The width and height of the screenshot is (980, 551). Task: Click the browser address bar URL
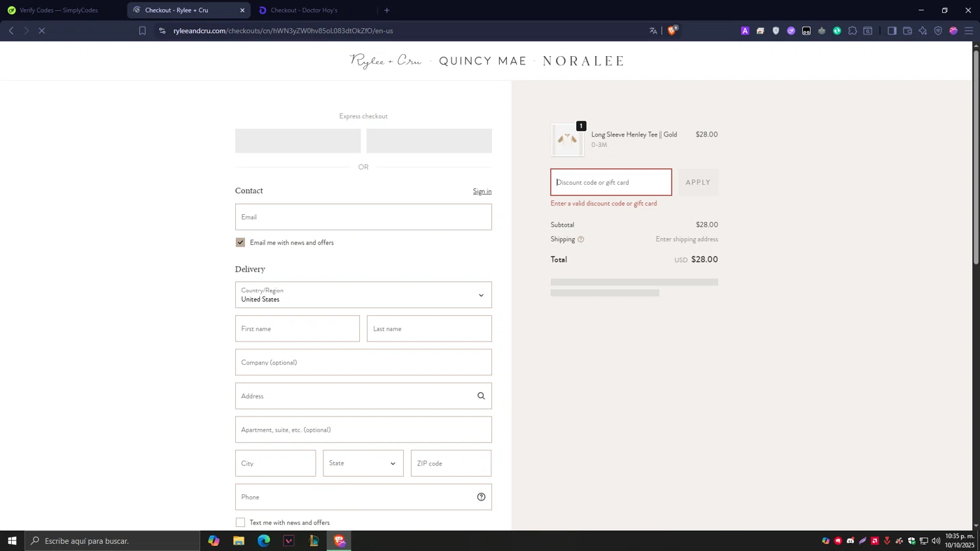pos(283,31)
